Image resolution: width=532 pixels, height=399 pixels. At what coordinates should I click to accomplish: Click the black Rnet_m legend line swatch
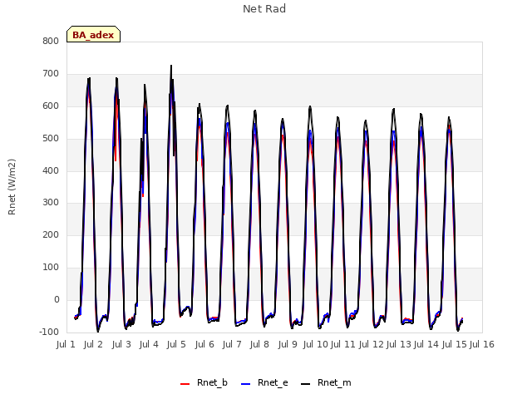click(305, 384)
